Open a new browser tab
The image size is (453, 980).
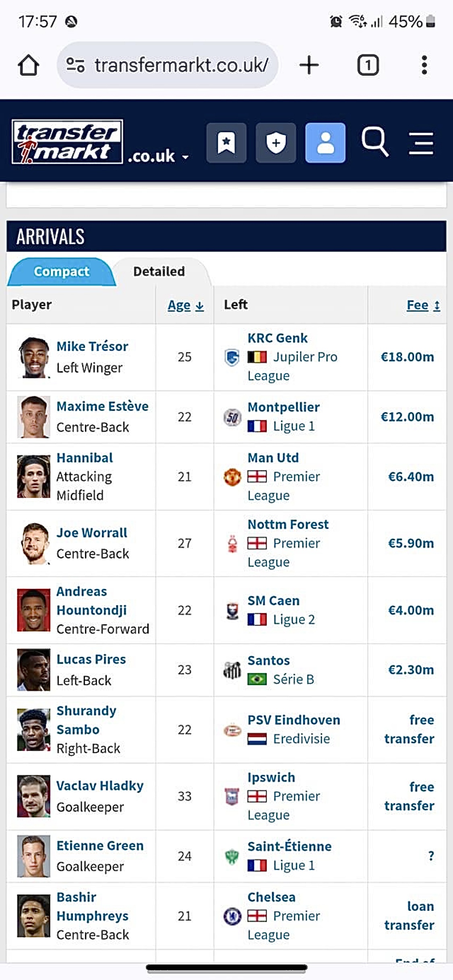click(x=309, y=65)
